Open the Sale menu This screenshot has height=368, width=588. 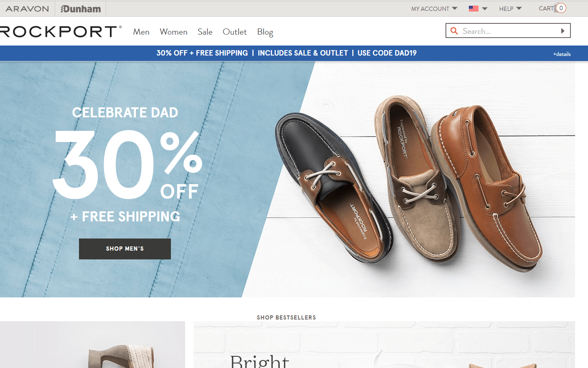pyautogui.click(x=205, y=32)
